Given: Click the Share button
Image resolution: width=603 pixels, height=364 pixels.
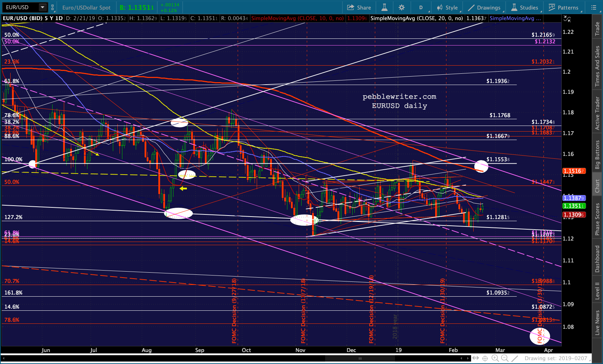Looking at the screenshot, I should (x=359, y=7).
